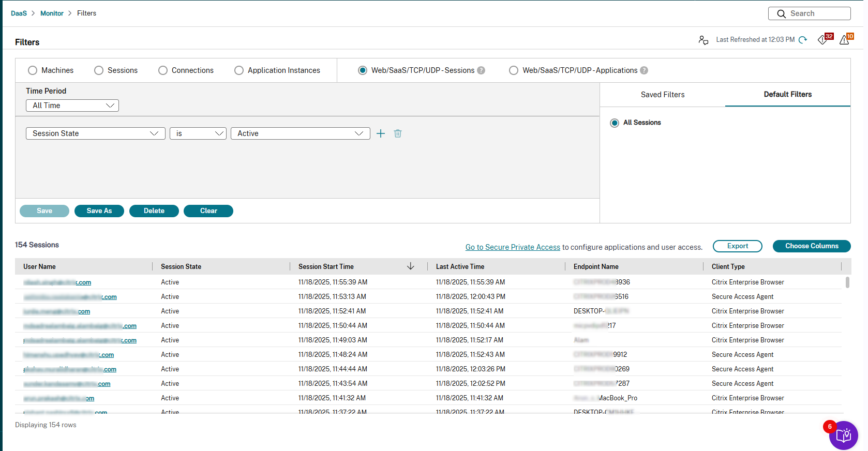
Task: Select the Machines radio button
Action: point(33,70)
